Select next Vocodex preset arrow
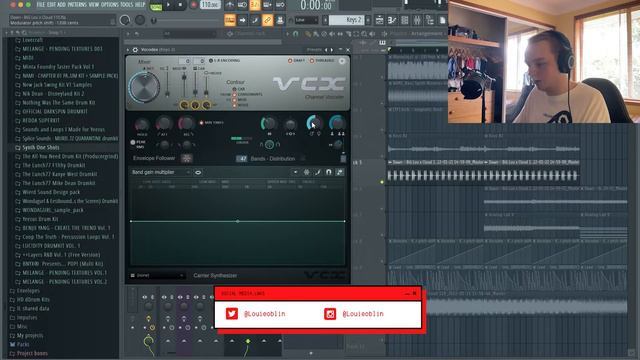This screenshot has width=640, height=360. (331, 50)
